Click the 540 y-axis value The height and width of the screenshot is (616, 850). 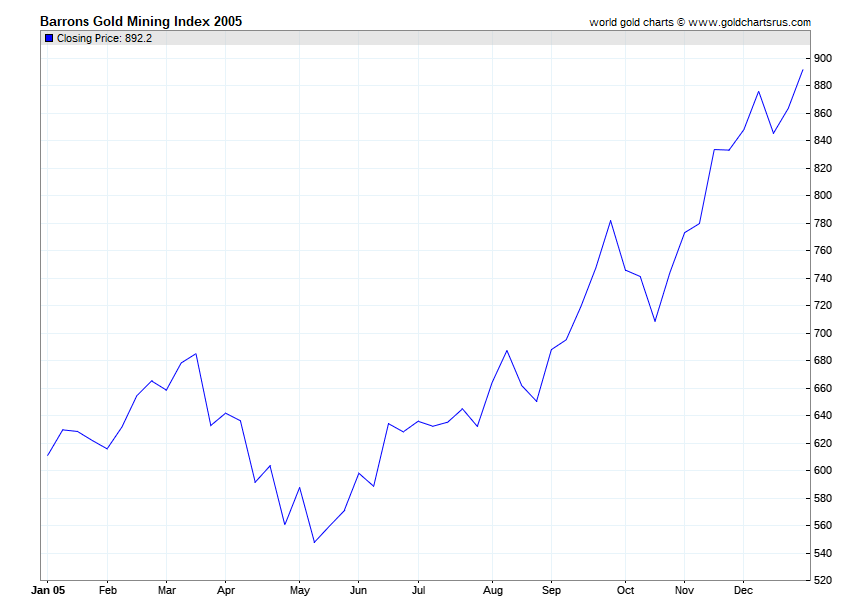[822, 553]
